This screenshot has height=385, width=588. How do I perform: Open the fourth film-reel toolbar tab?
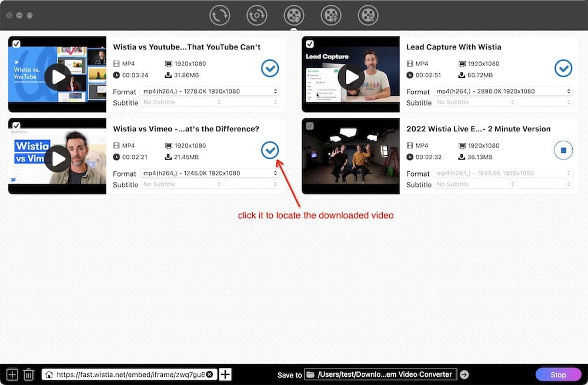(x=330, y=15)
